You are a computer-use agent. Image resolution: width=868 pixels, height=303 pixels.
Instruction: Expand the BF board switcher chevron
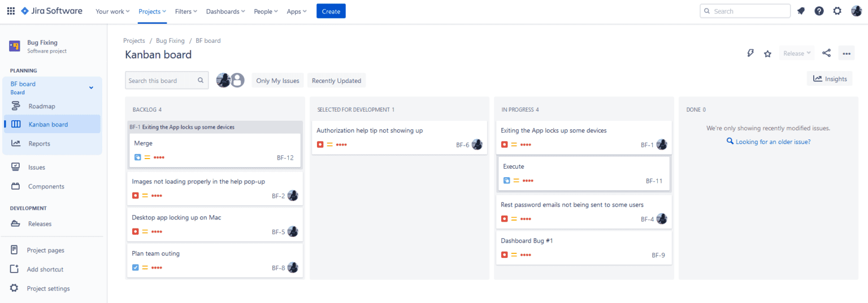[x=91, y=87]
